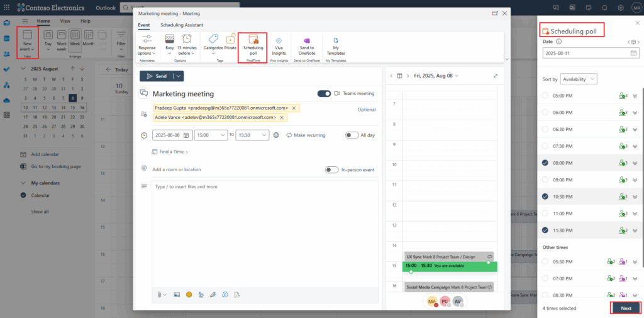The height and width of the screenshot is (318, 644).
Task: Click the Send button
Action: click(x=157, y=76)
